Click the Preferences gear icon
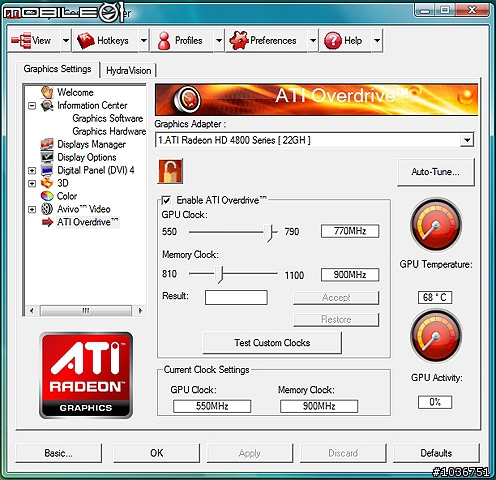 pyautogui.click(x=238, y=40)
